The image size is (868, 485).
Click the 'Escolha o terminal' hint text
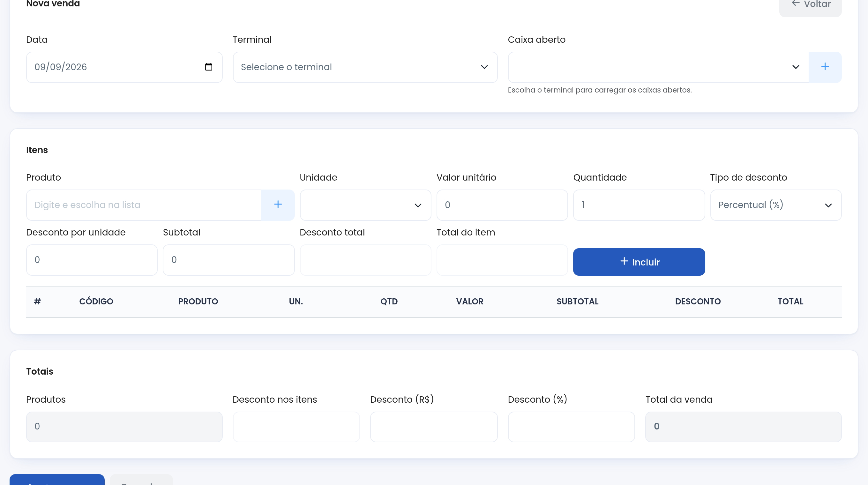tap(600, 90)
